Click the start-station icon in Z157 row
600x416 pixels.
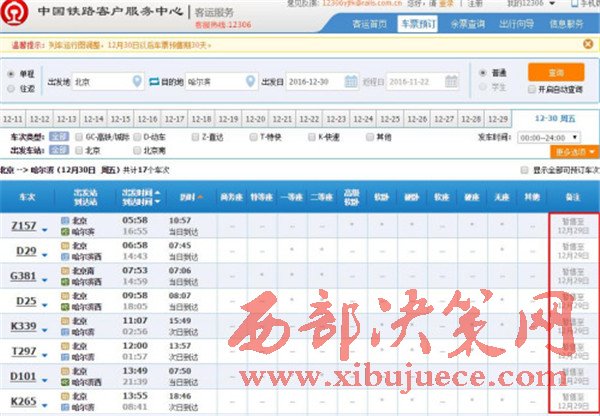66,219
